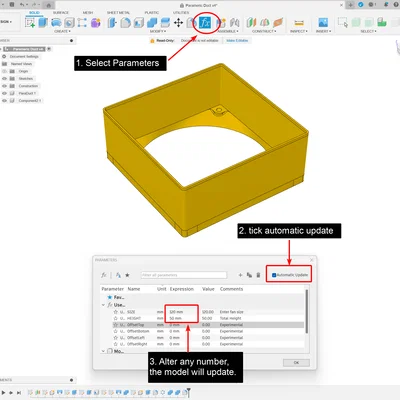Viewport: 400px width, 400px height.
Task: Click the Parameters list vertical scrollbar
Action: [307, 311]
